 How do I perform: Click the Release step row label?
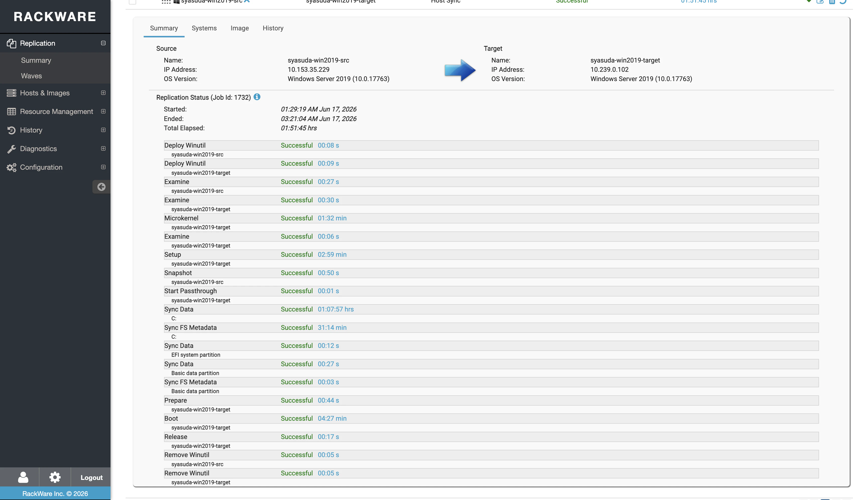point(176,437)
